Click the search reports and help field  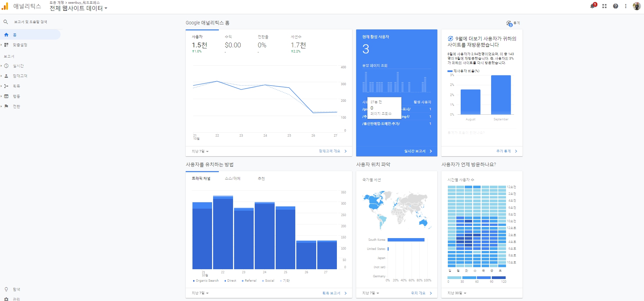[x=30, y=22]
